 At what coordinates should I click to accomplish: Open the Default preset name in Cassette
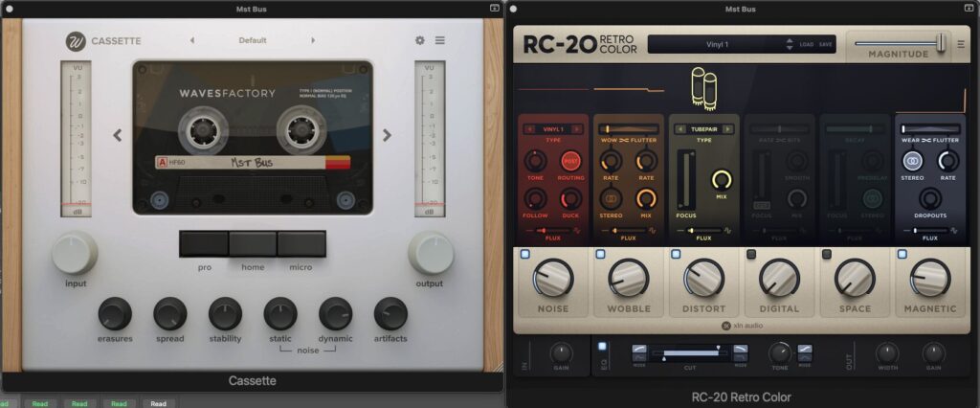click(253, 40)
